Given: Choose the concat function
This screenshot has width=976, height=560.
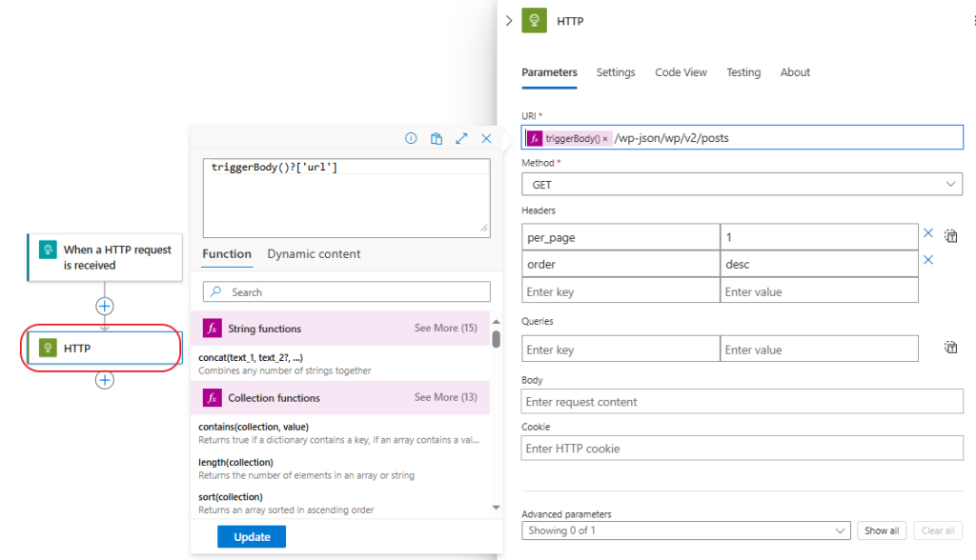Looking at the screenshot, I should coord(340,364).
